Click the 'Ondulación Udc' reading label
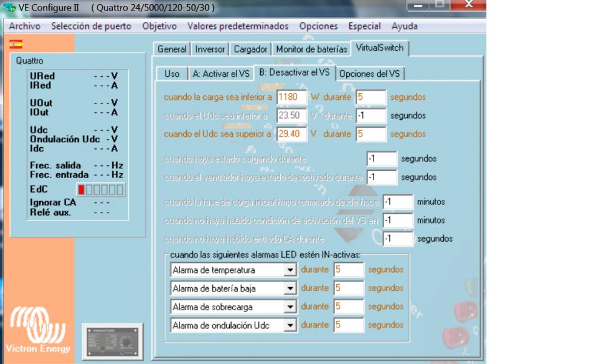The image size is (591, 364). (x=65, y=139)
